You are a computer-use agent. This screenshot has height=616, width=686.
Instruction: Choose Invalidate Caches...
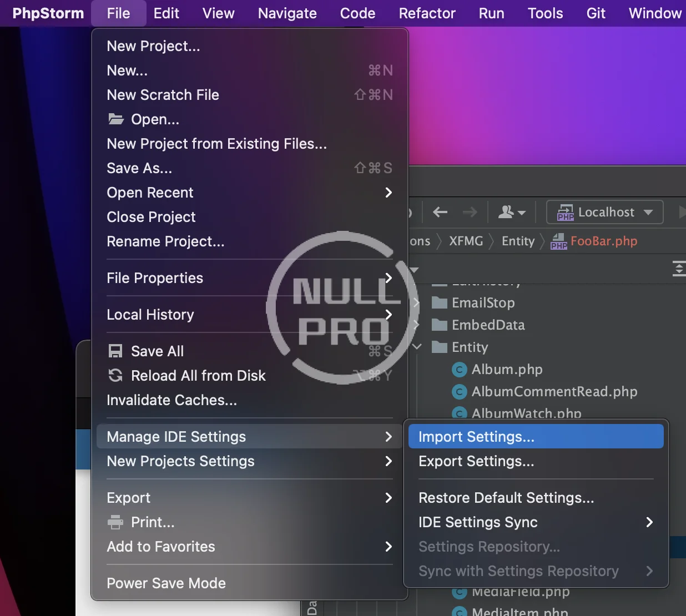tap(249, 400)
